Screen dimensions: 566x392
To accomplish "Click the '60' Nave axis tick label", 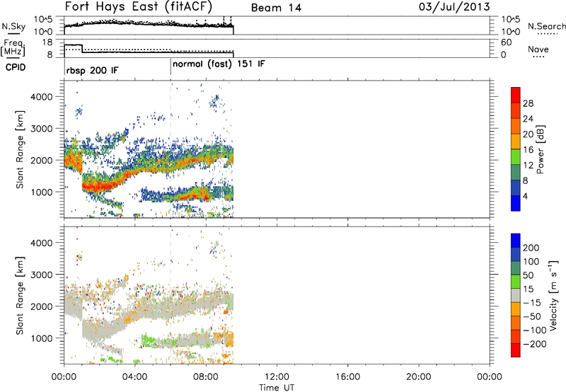I will 506,42.
